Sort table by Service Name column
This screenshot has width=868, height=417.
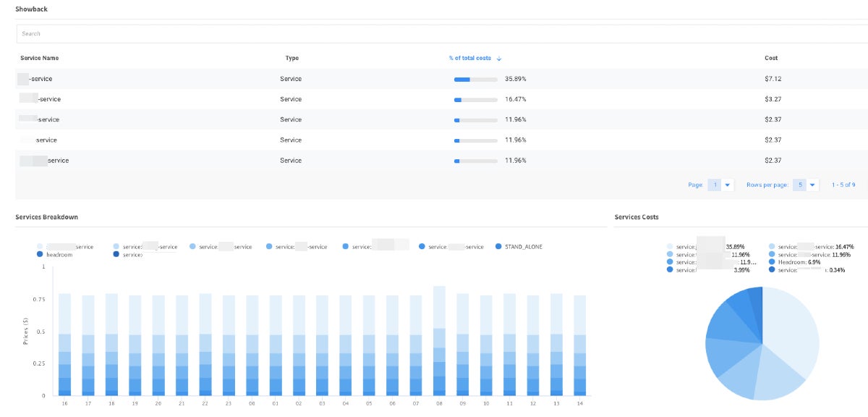tap(40, 58)
